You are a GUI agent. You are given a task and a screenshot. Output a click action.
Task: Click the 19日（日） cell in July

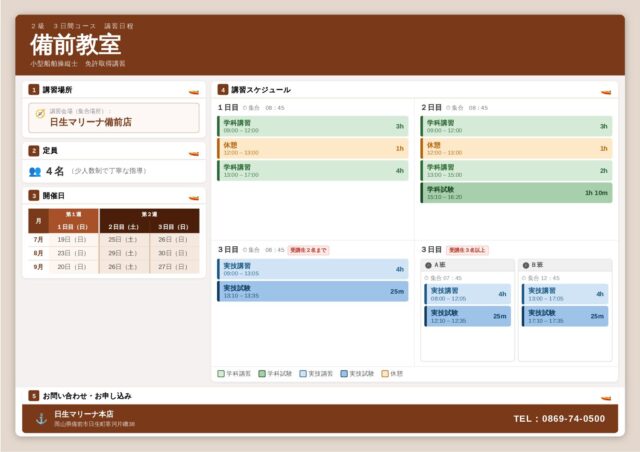click(72, 240)
